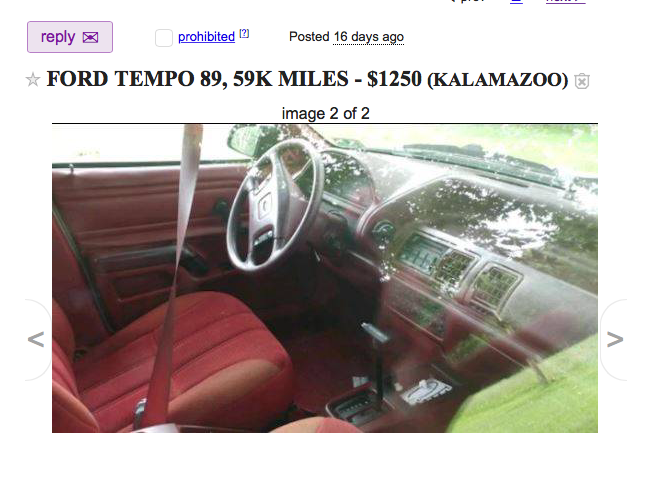649x499 pixels.
Task: Click the image 2 of 2 label
Action: pos(325,113)
